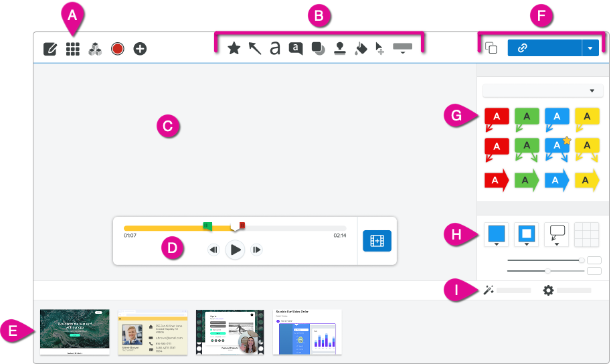Step back one frame
The height and width of the screenshot is (364, 611).
tap(213, 250)
